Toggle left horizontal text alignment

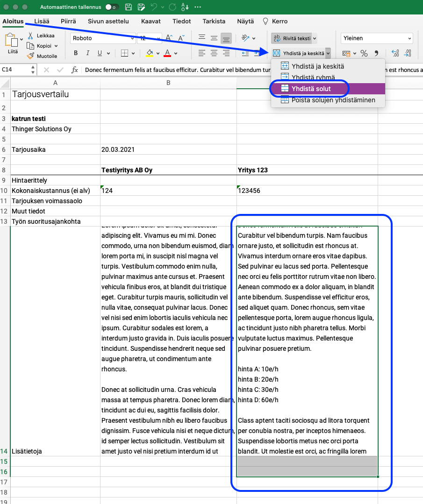pyautogui.click(x=202, y=53)
